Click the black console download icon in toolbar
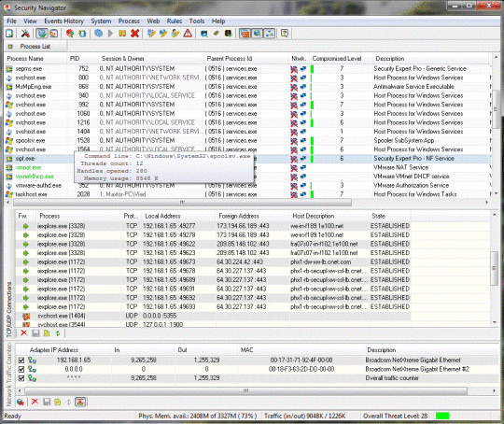504x424 pixels. click(x=229, y=33)
